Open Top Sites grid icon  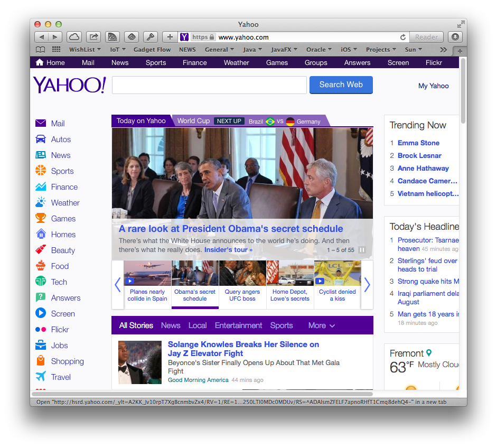(x=56, y=50)
